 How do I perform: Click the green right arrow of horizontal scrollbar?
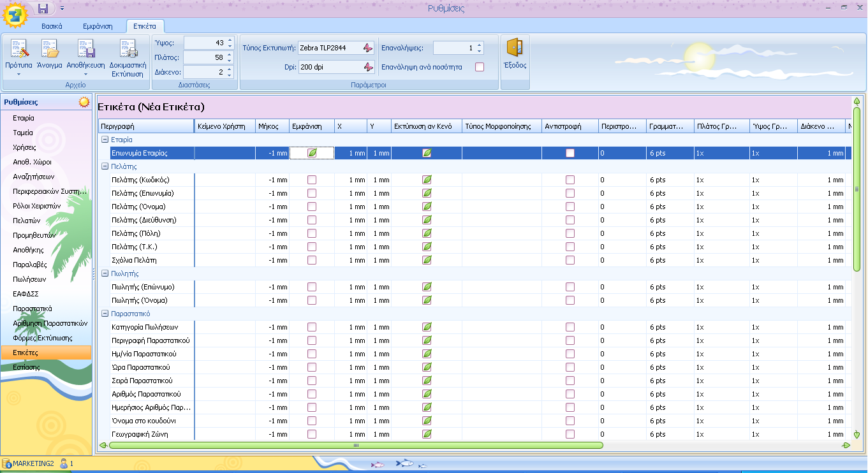846,446
